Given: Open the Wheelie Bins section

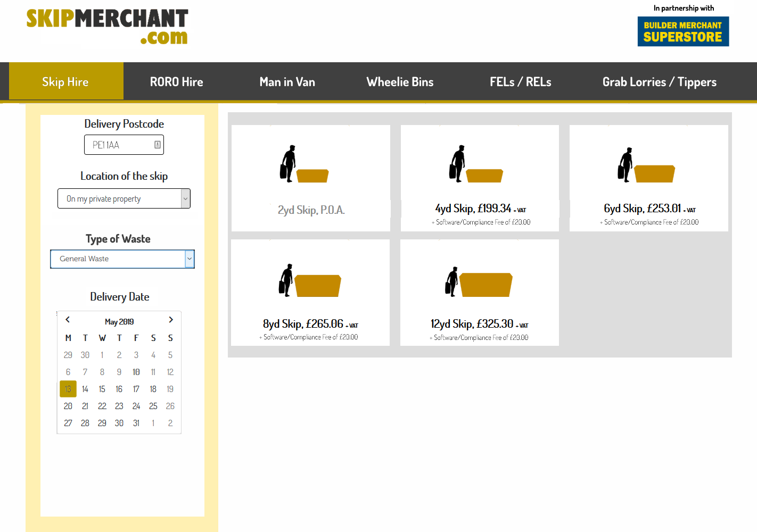Looking at the screenshot, I should click(x=400, y=81).
